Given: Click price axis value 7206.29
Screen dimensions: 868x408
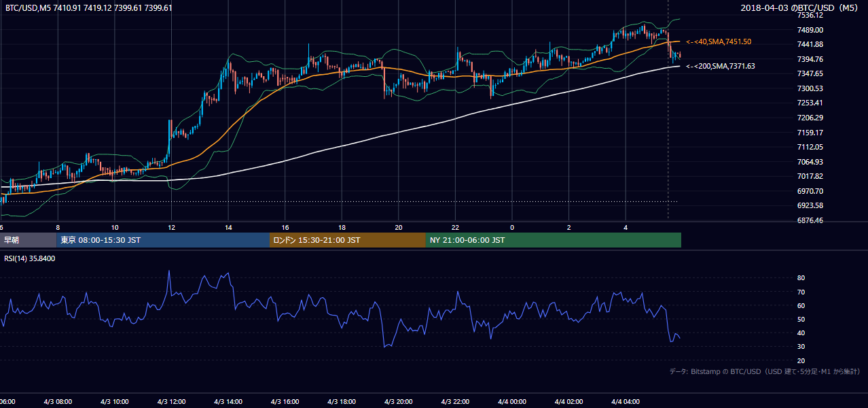Looking at the screenshot, I should [x=810, y=118].
